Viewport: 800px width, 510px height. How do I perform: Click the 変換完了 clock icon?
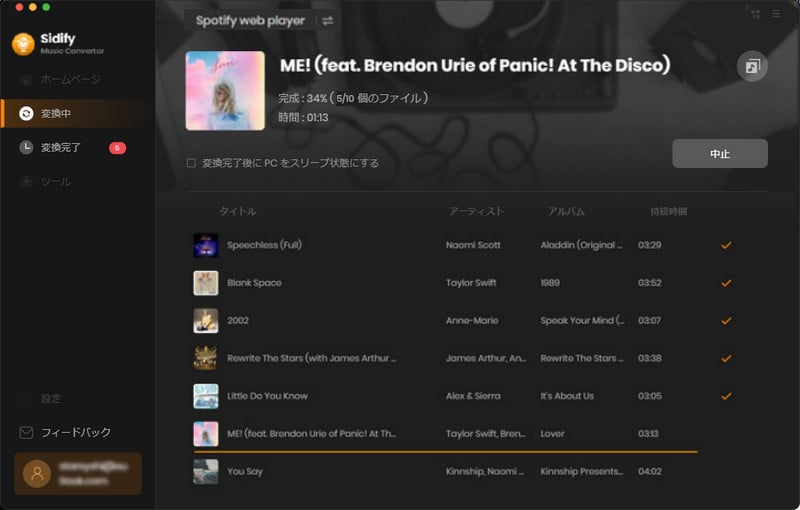click(26, 147)
